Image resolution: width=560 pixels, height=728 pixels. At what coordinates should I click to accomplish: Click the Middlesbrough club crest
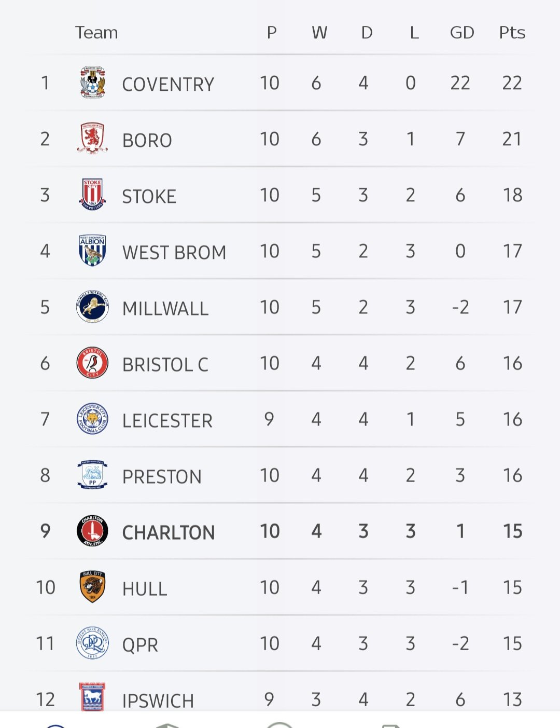coord(92,139)
